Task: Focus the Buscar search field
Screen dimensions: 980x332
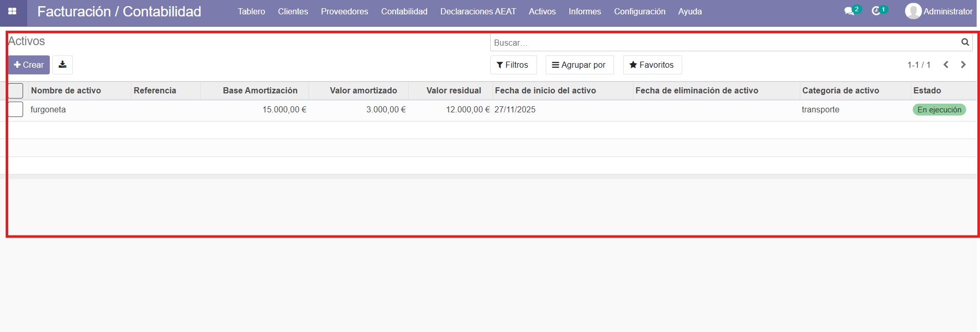Action: [724, 43]
